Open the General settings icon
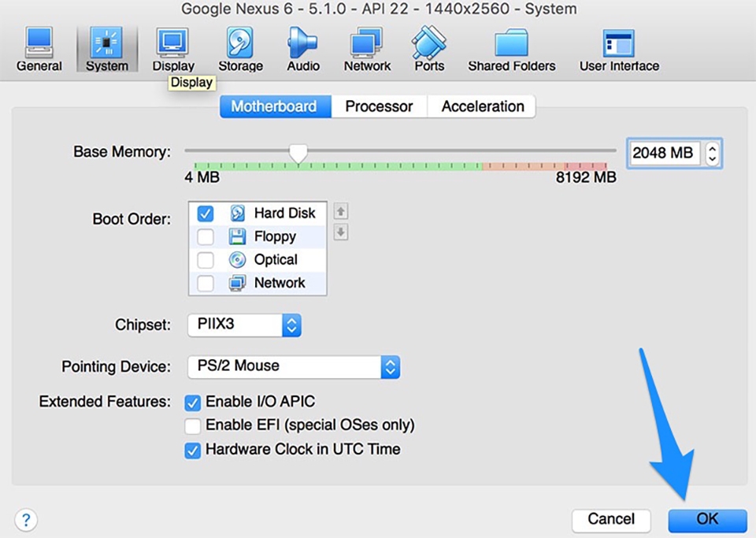Viewport: 756px width, 538px height. tap(39, 49)
